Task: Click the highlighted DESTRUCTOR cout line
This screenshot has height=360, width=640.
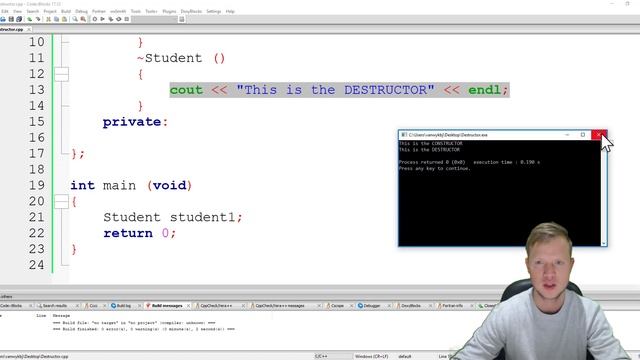Action: 340,90
